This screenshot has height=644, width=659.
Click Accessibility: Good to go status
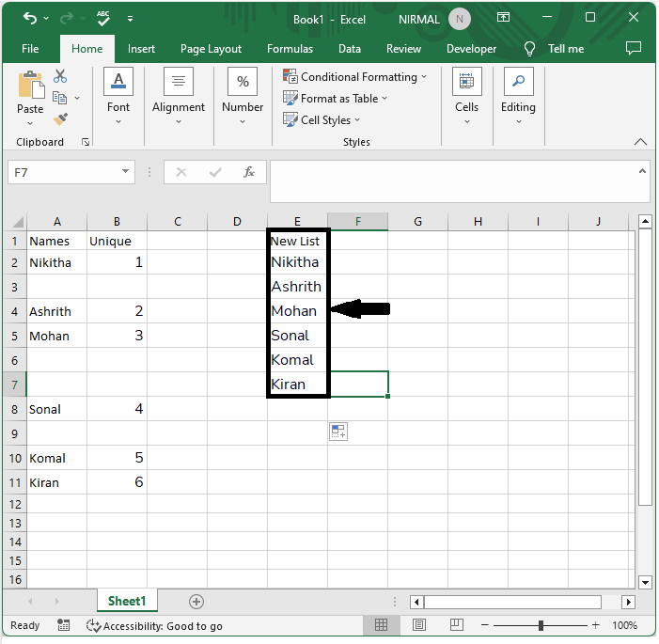(x=154, y=626)
